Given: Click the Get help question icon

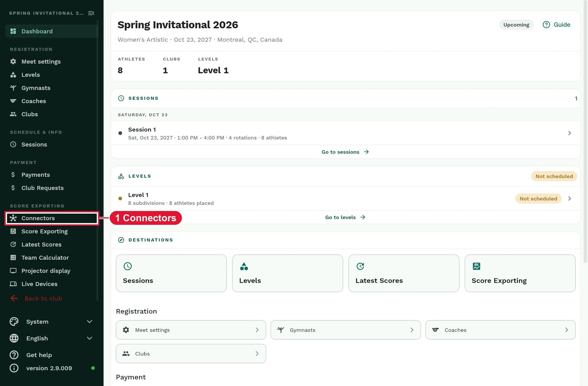Looking at the screenshot, I should pyautogui.click(x=14, y=355).
